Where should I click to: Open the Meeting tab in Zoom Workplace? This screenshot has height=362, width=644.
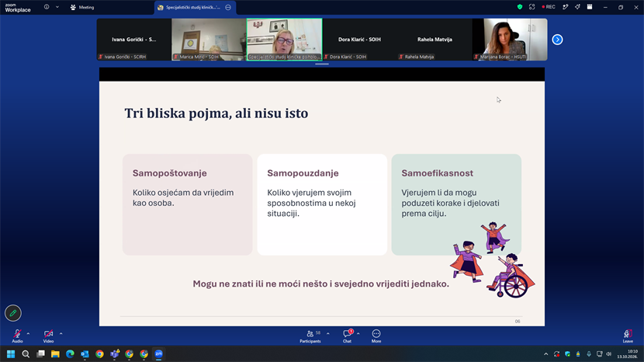82,7
